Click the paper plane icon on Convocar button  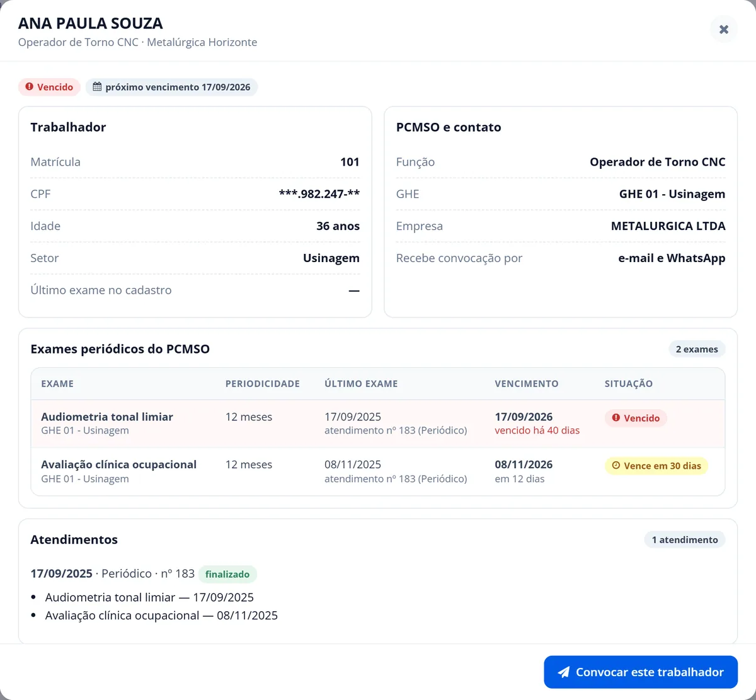pos(564,672)
